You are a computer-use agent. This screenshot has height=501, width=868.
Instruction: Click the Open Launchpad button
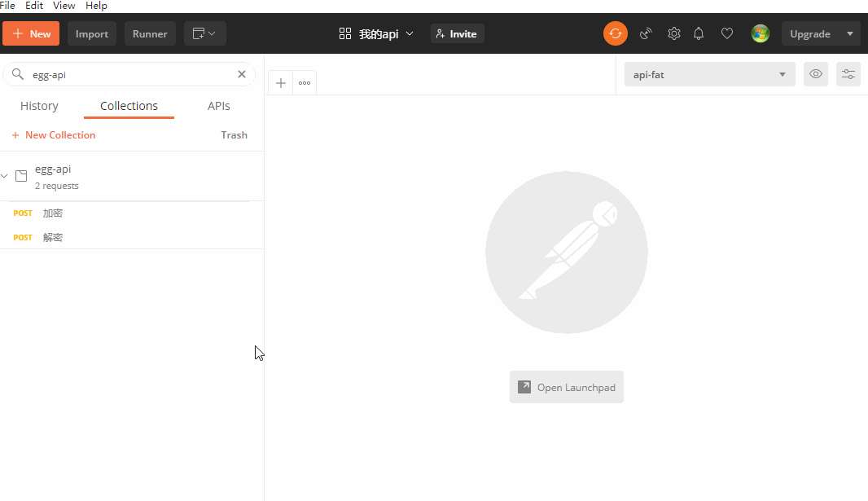[567, 387]
